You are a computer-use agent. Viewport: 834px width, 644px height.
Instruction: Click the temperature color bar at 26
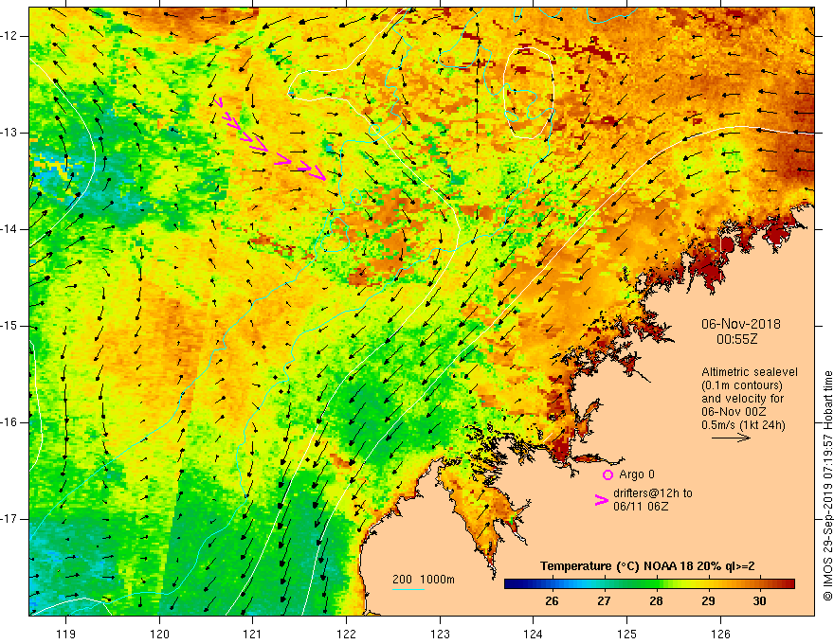tap(552, 584)
